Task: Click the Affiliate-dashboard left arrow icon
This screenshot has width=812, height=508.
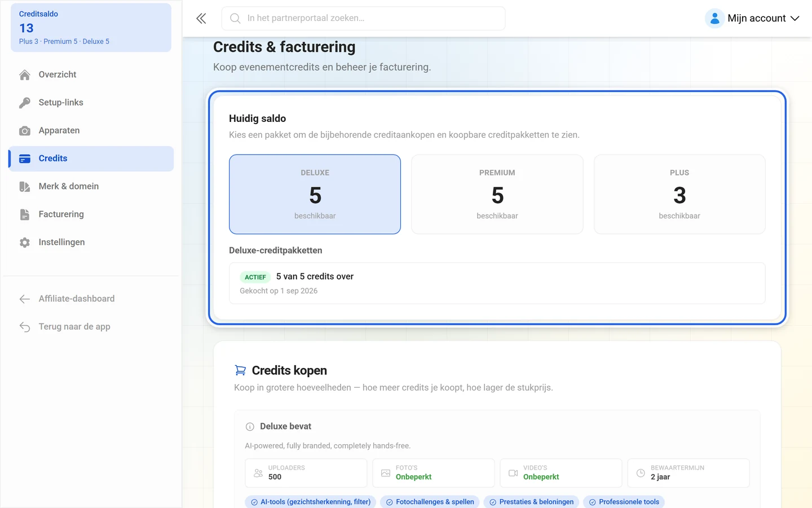Action: click(x=25, y=299)
